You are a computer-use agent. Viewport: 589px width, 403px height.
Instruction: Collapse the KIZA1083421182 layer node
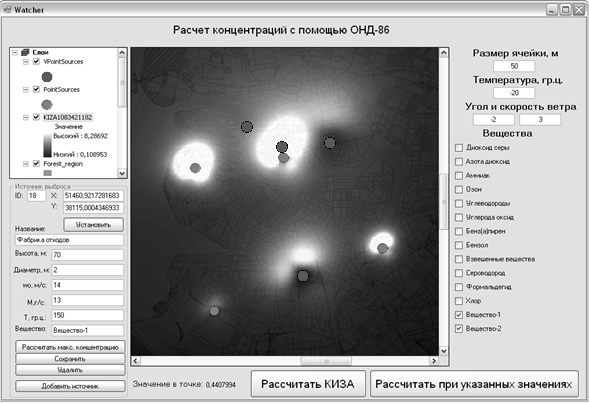pyautogui.click(x=26, y=117)
